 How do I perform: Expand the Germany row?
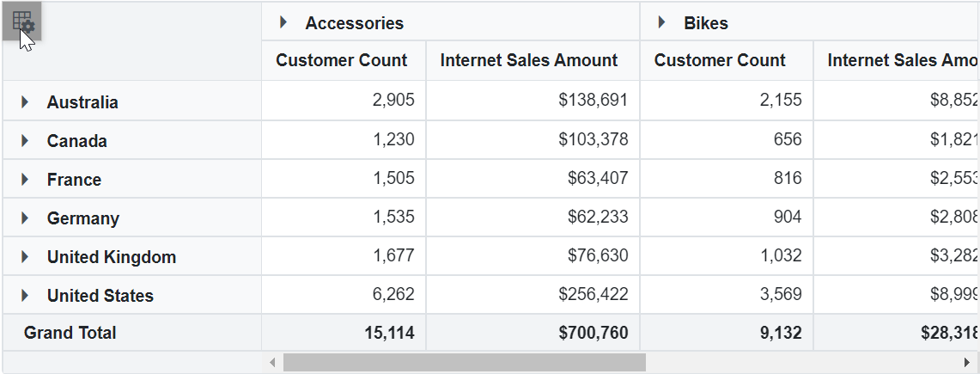point(26,218)
